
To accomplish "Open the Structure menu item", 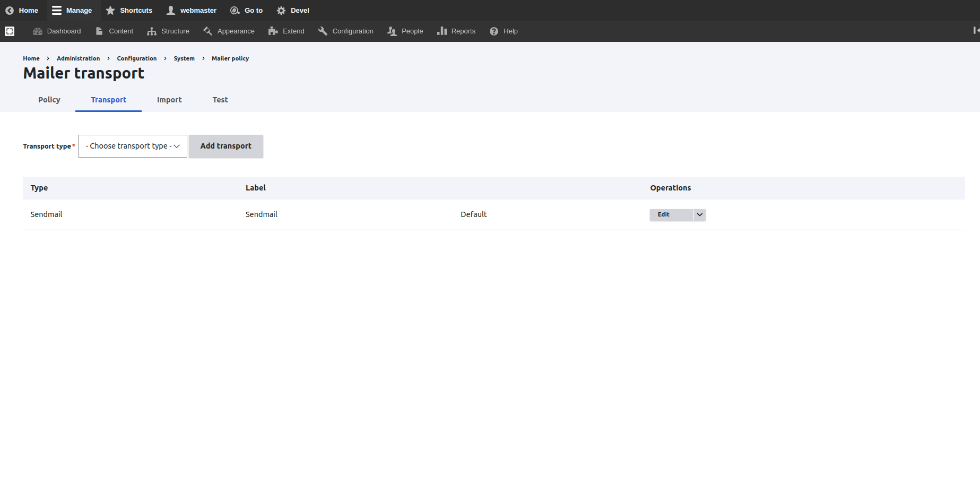I will 169,31.
